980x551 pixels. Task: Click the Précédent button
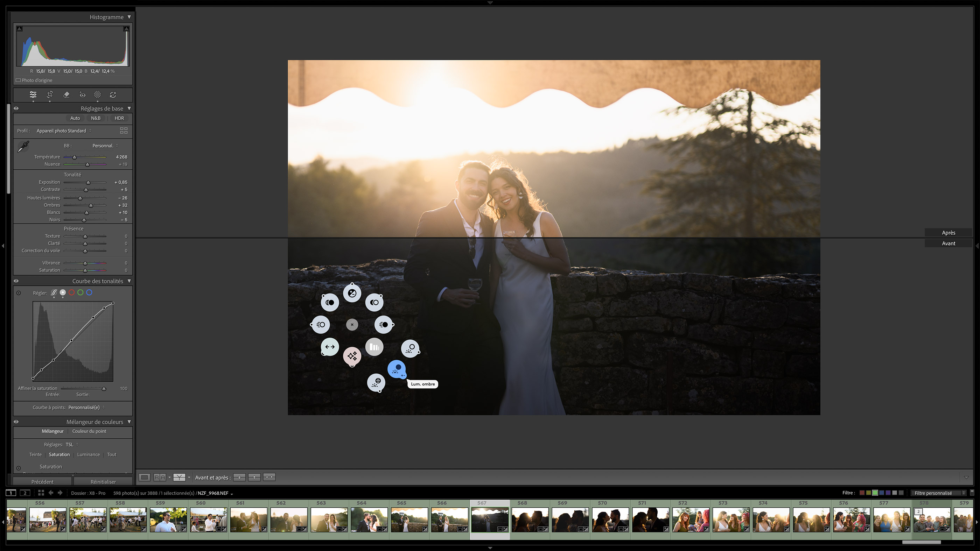[43, 481]
